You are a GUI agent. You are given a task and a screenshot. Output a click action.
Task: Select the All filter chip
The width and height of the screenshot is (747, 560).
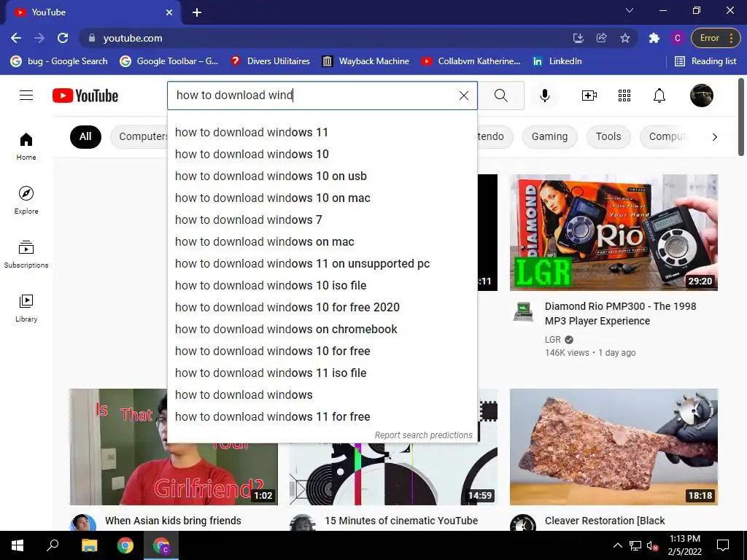pyautogui.click(x=85, y=136)
